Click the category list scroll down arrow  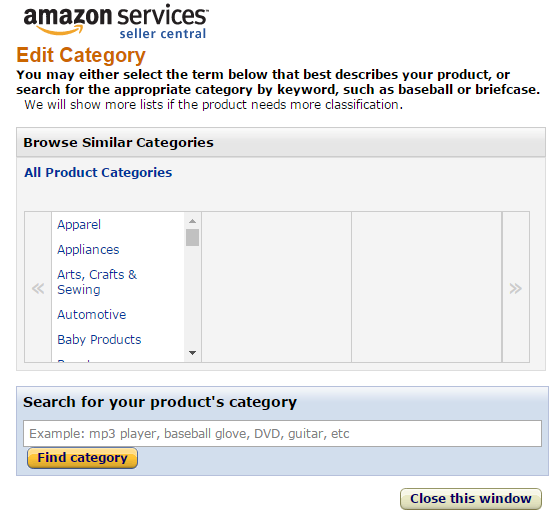pos(193,353)
